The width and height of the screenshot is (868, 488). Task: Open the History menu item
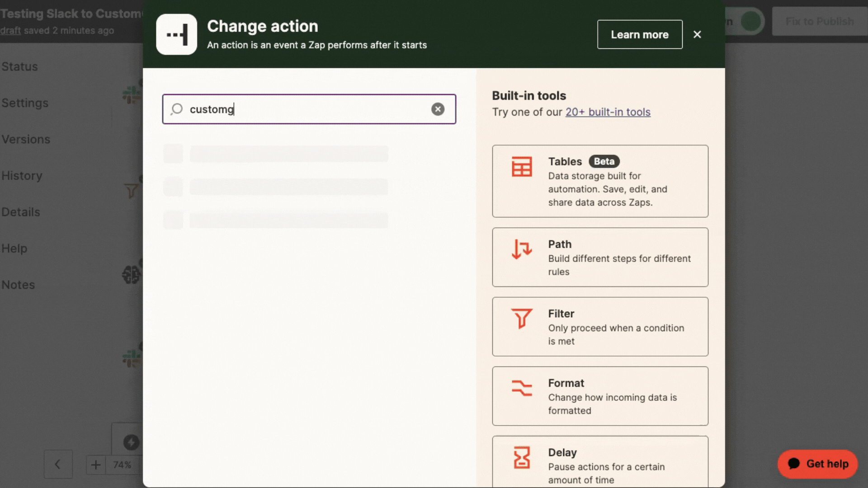22,175
